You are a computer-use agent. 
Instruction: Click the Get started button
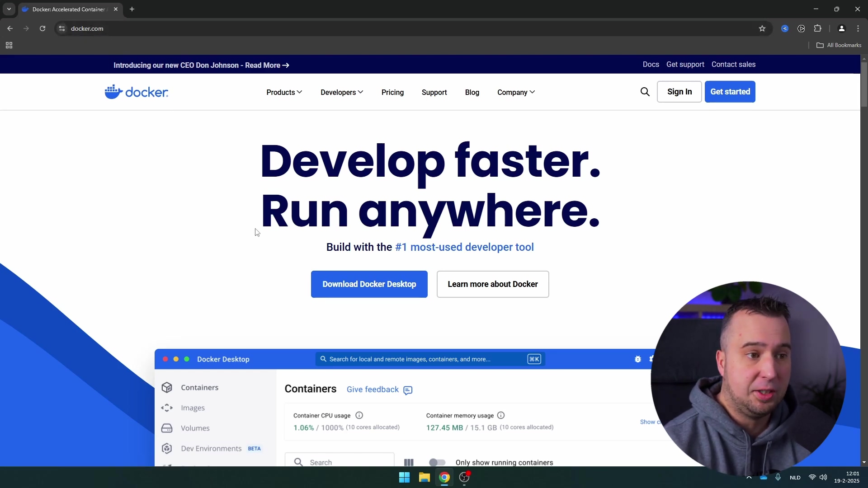pyautogui.click(x=730, y=92)
